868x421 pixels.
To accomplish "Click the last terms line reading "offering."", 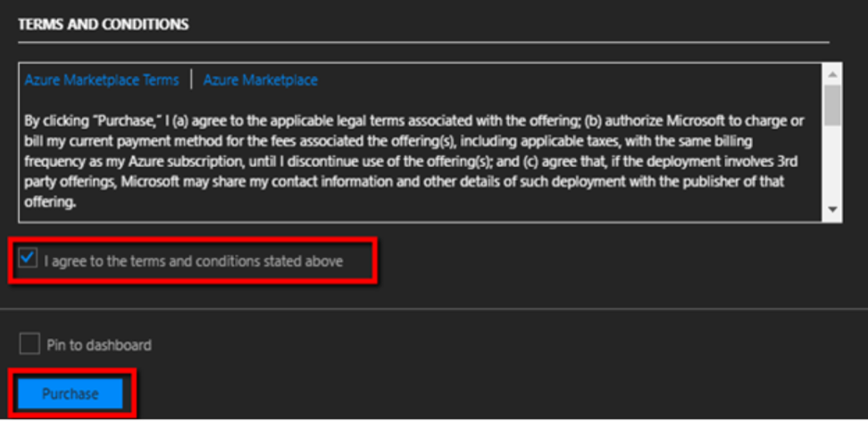I will (x=49, y=202).
